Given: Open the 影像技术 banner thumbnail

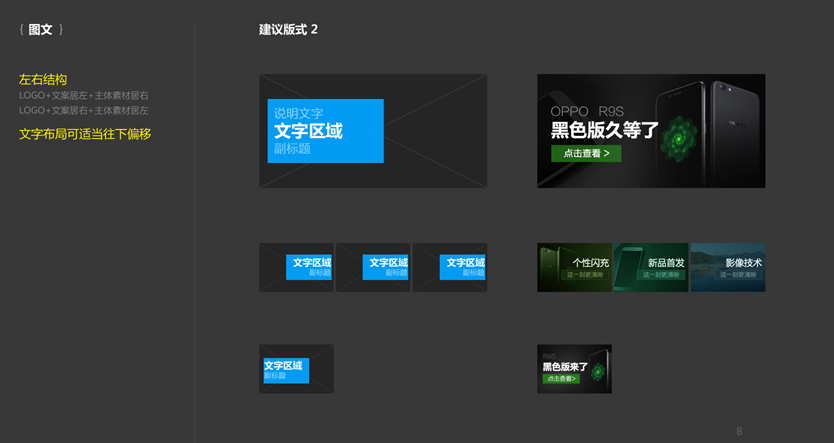Looking at the screenshot, I should pos(728,267).
